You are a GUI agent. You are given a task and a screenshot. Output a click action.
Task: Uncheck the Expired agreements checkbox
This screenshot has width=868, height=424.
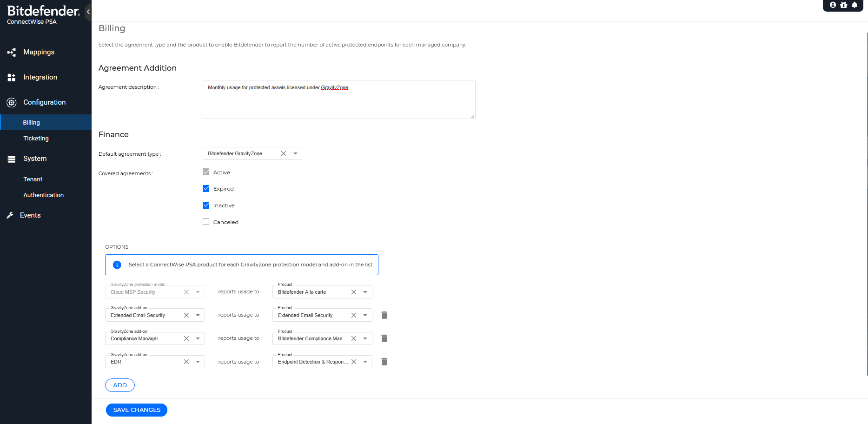[x=206, y=189]
